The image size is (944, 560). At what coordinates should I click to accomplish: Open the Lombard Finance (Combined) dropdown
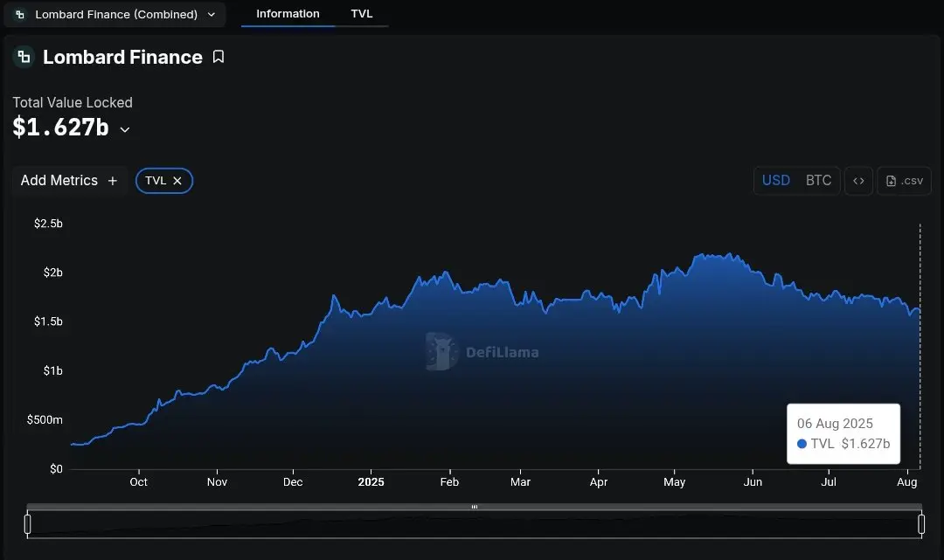pyautogui.click(x=115, y=15)
